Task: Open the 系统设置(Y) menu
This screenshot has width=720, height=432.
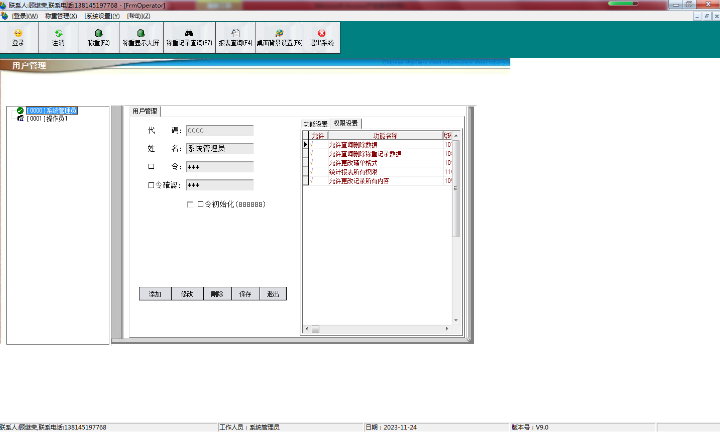Action: coord(102,16)
